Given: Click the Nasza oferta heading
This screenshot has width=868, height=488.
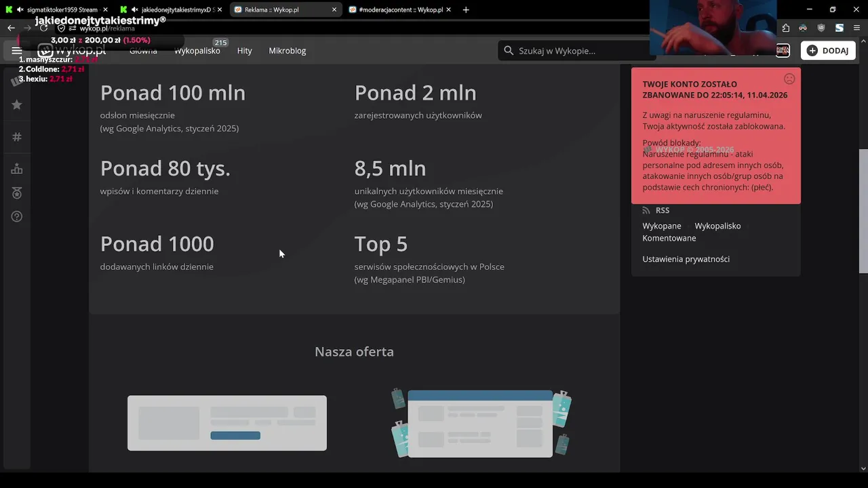Looking at the screenshot, I should pos(354,352).
